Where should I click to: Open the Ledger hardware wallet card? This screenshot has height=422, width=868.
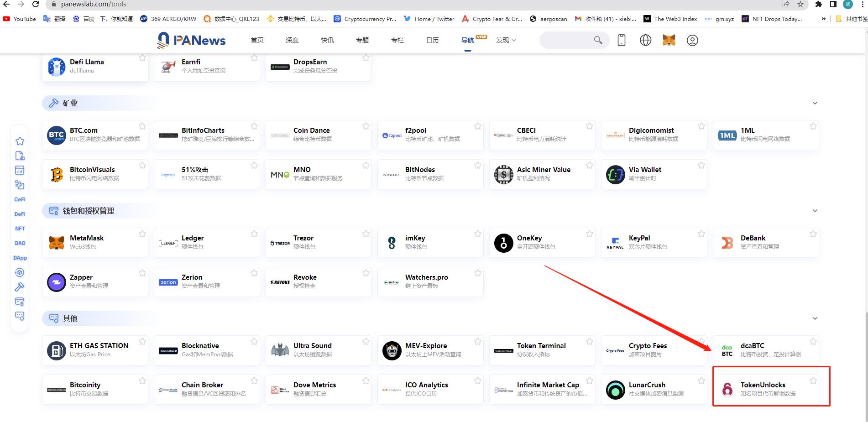pyautogui.click(x=207, y=243)
